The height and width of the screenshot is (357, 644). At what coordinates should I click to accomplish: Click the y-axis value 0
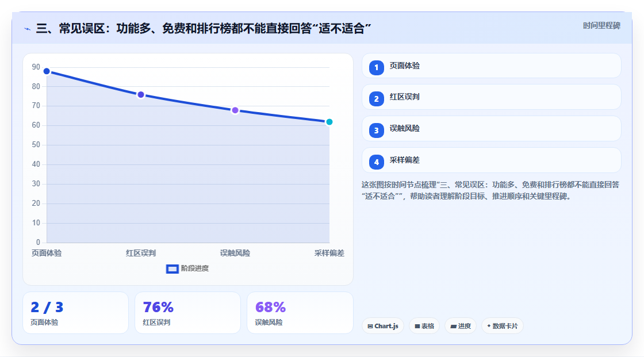[x=38, y=243]
